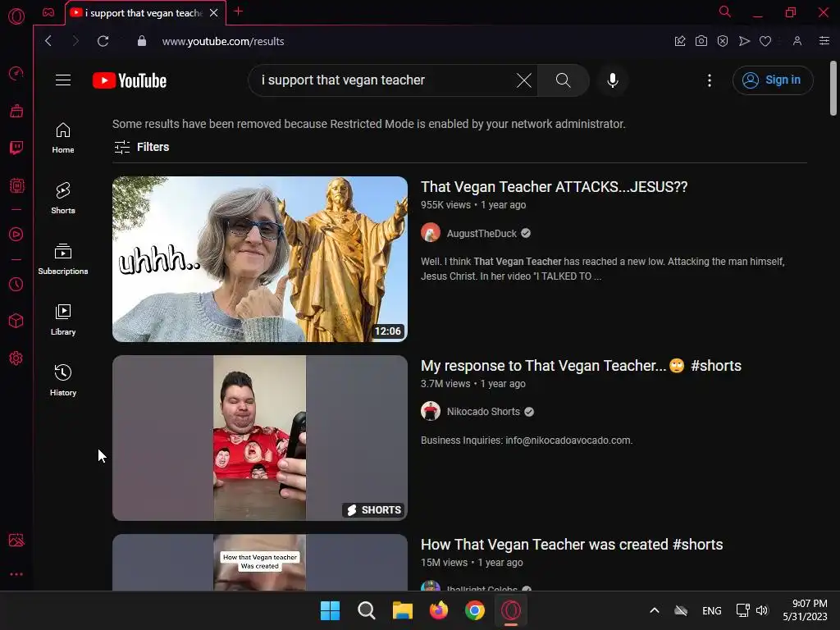Click Nikocado Shorts channel avatar
Viewport: 840px width, 630px height.
pyautogui.click(x=430, y=412)
